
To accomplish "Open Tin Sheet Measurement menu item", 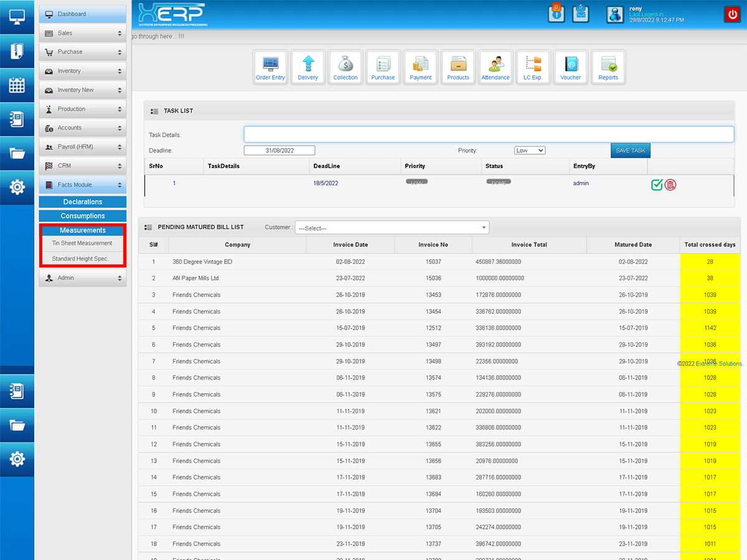I will (82, 243).
